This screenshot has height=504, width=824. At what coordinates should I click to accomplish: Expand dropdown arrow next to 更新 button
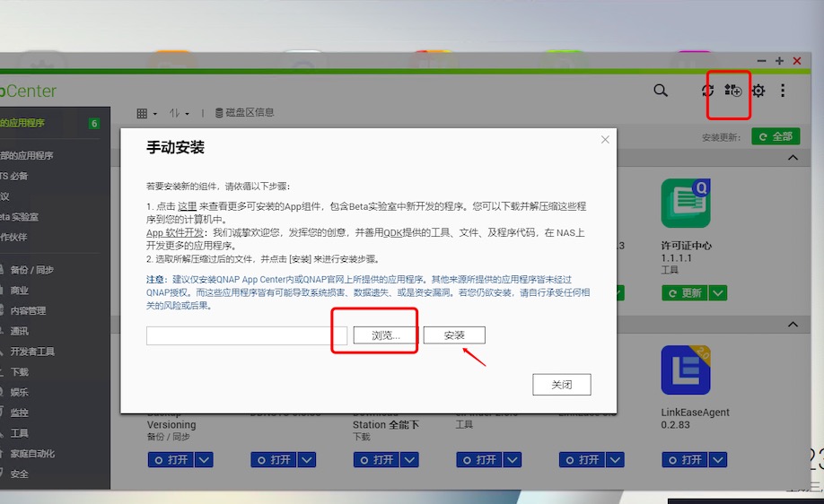[x=717, y=293]
